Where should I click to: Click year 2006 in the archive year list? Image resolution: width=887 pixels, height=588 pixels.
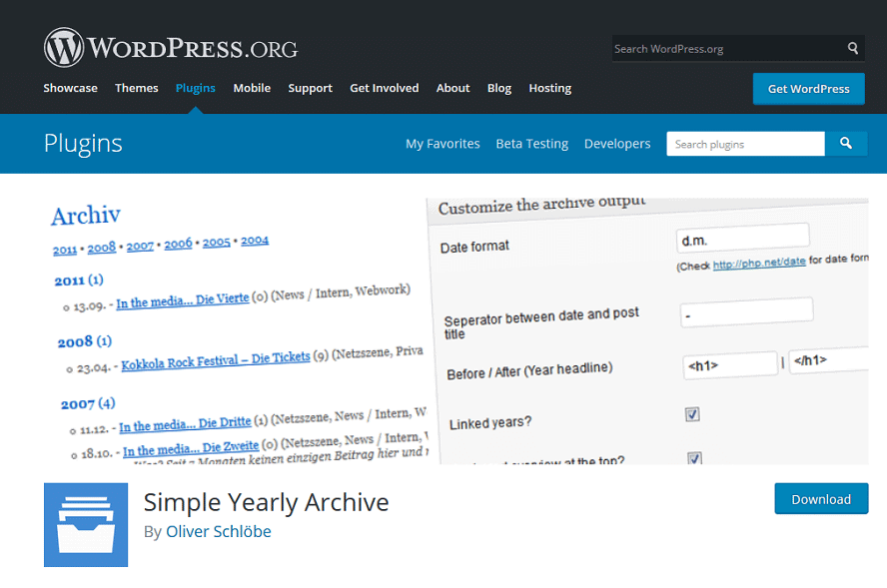click(x=178, y=244)
